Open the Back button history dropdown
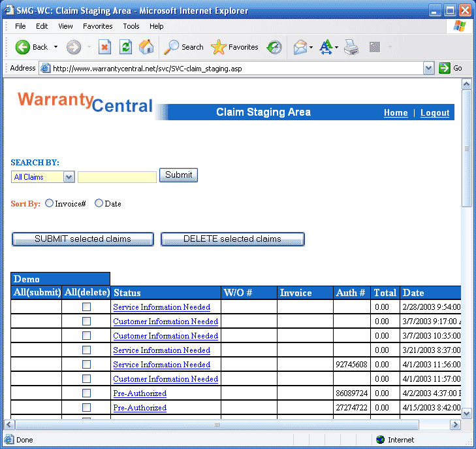The width and height of the screenshot is (476, 449). pos(56,47)
